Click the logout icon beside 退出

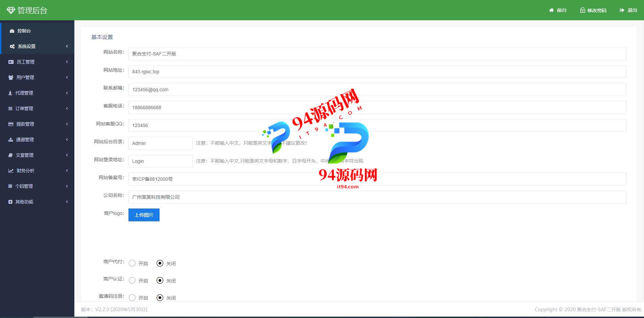(622, 10)
